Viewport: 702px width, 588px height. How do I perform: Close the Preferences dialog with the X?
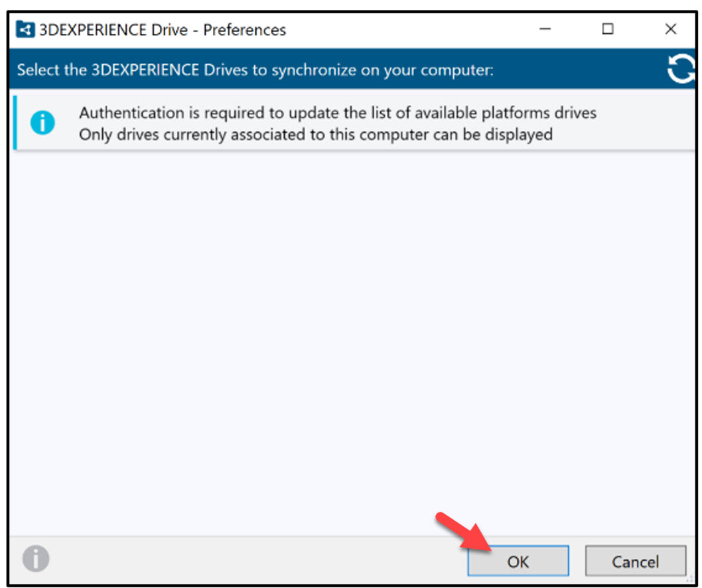(670, 29)
